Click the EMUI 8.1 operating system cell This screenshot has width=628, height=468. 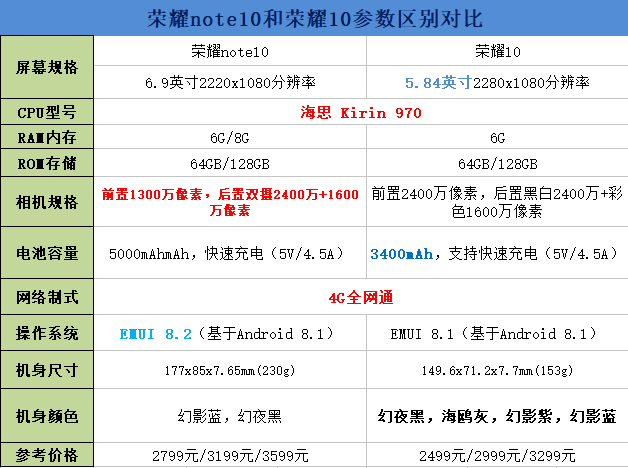[x=497, y=333]
